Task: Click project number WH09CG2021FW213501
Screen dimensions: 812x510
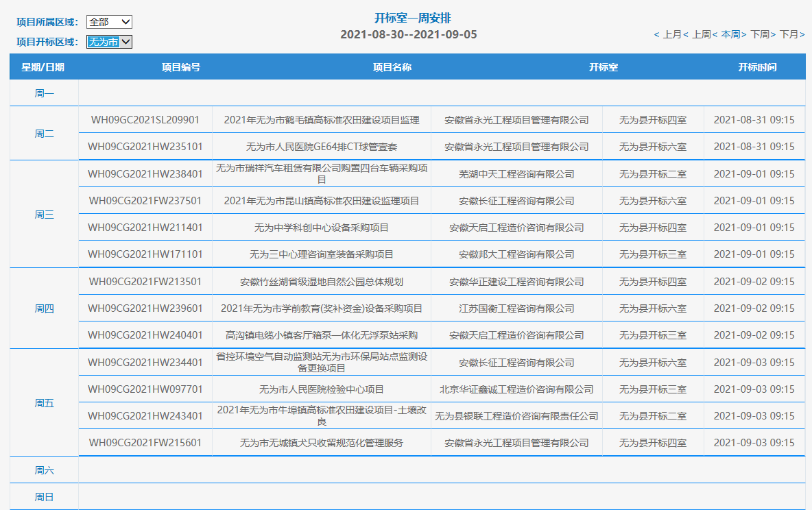Action: (145, 282)
